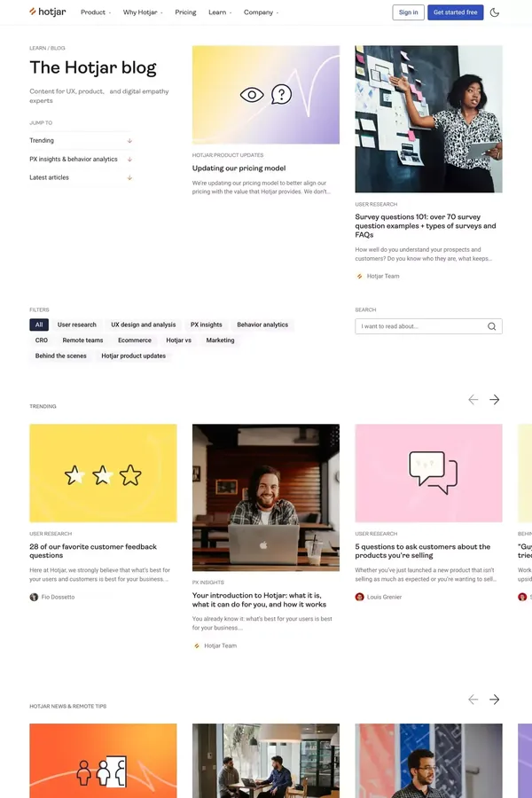The width and height of the screenshot is (532, 798).
Task: Select the All filter
Action: coord(39,325)
